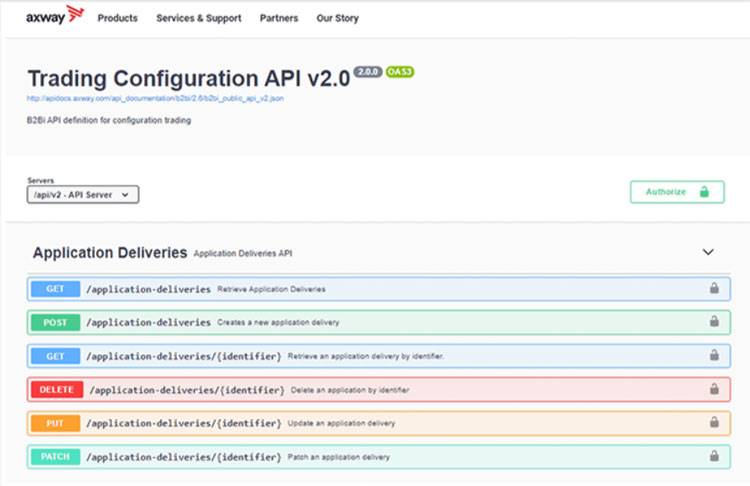Click the OAS3 badge beside the title

click(400, 72)
